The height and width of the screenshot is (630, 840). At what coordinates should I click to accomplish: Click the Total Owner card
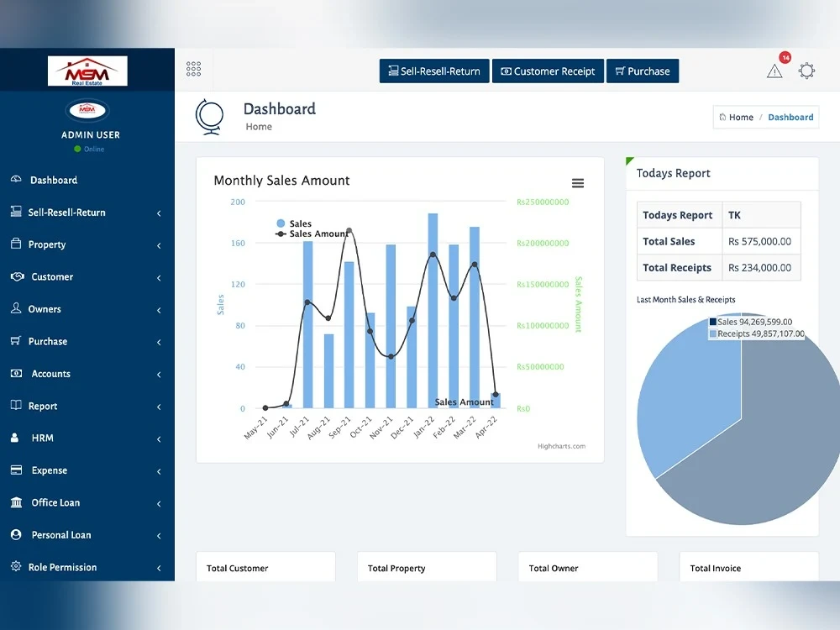(588, 567)
